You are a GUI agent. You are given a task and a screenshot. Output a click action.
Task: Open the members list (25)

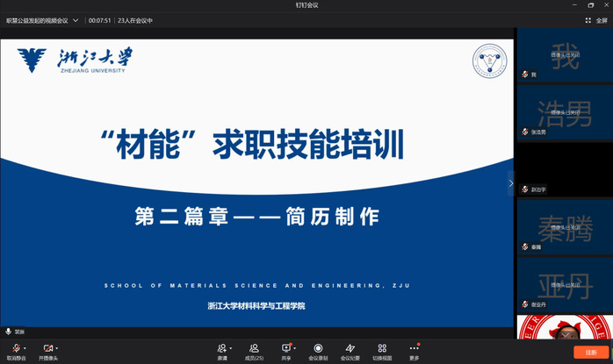(x=254, y=348)
